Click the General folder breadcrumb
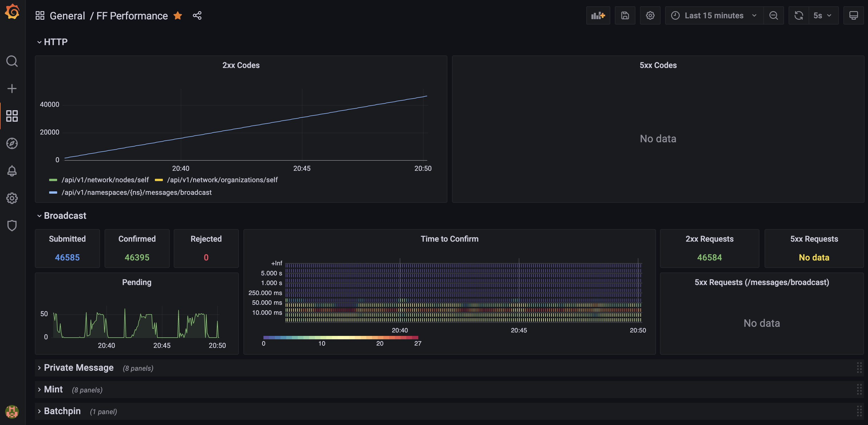 67,15
